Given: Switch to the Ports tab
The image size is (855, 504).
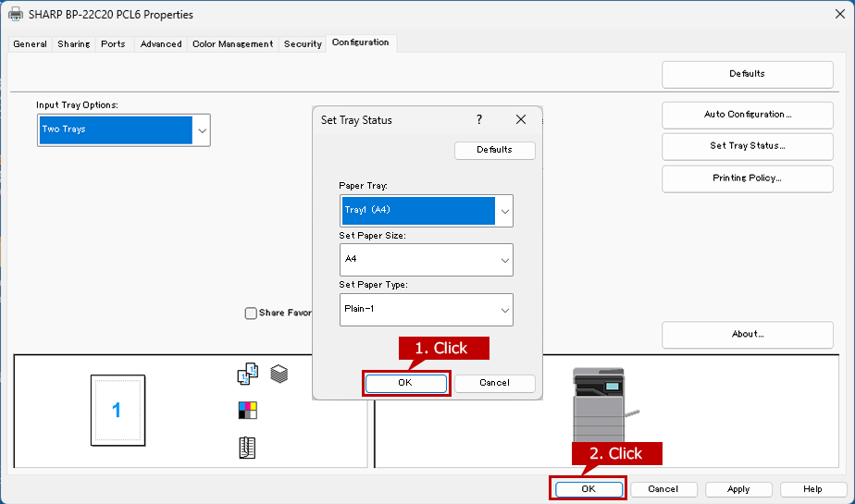Looking at the screenshot, I should (x=114, y=44).
